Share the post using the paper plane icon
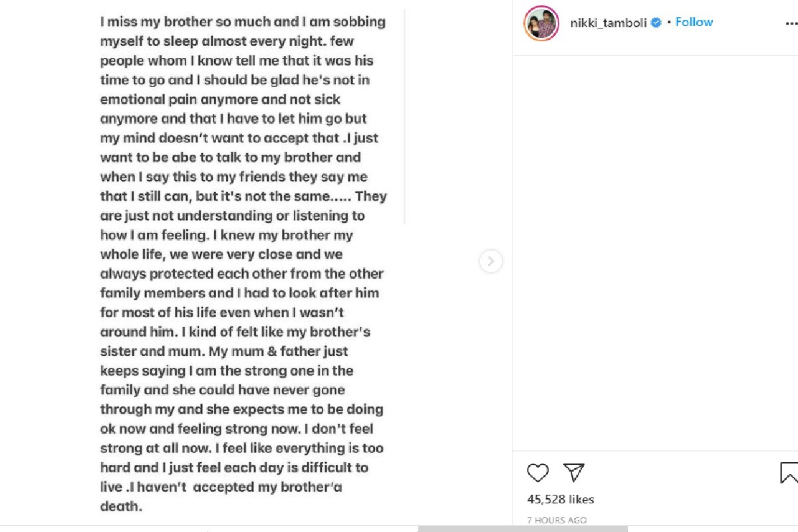Viewport: 798px width, 532px height. pos(574,472)
